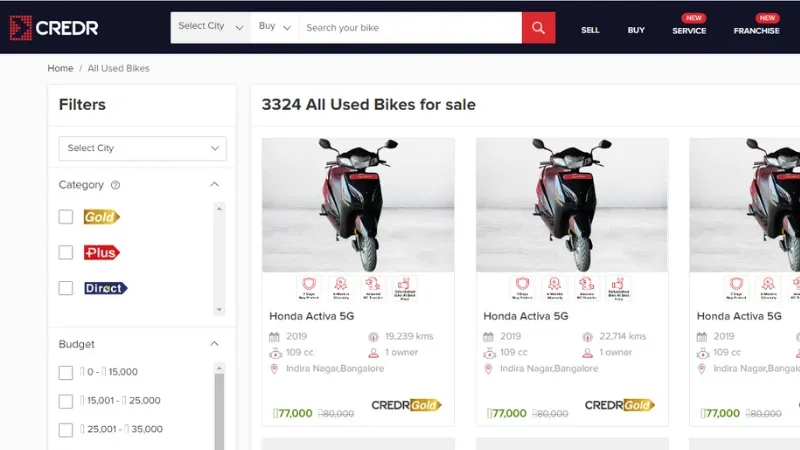This screenshot has width=800, height=450.
Task: Tick the Gold category checkbox
Action: click(x=66, y=217)
